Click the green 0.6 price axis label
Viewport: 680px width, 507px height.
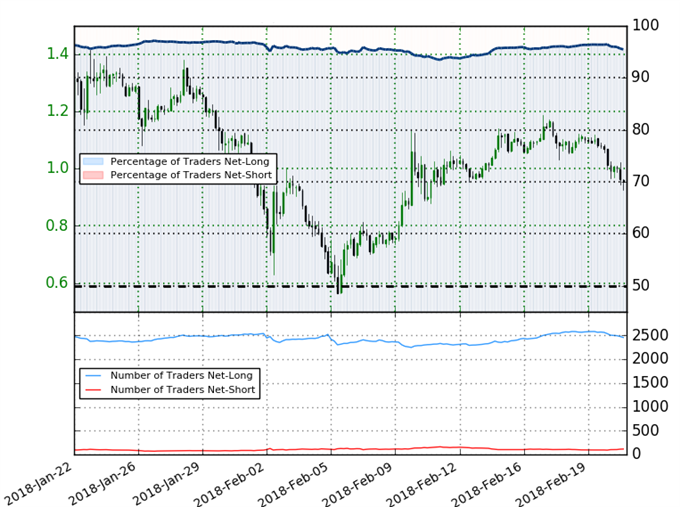(58, 283)
